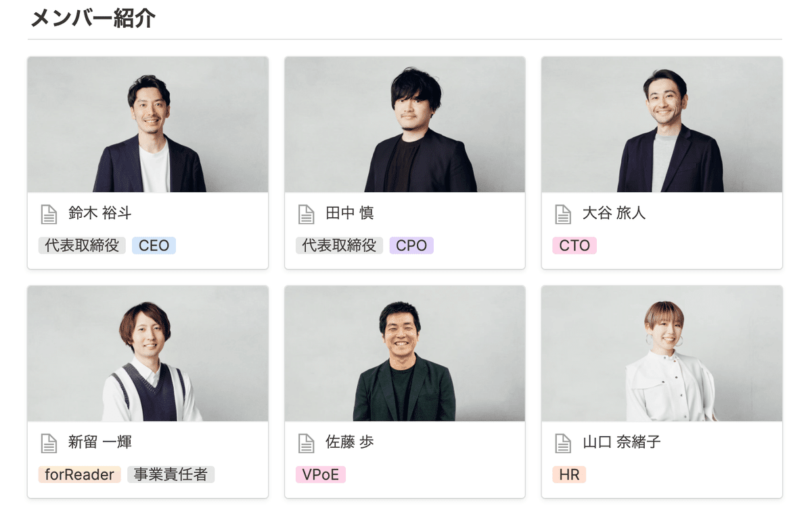Viewport: 812px width, 508px height.
Task: Click the forReader tag
Action: click(x=79, y=475)
